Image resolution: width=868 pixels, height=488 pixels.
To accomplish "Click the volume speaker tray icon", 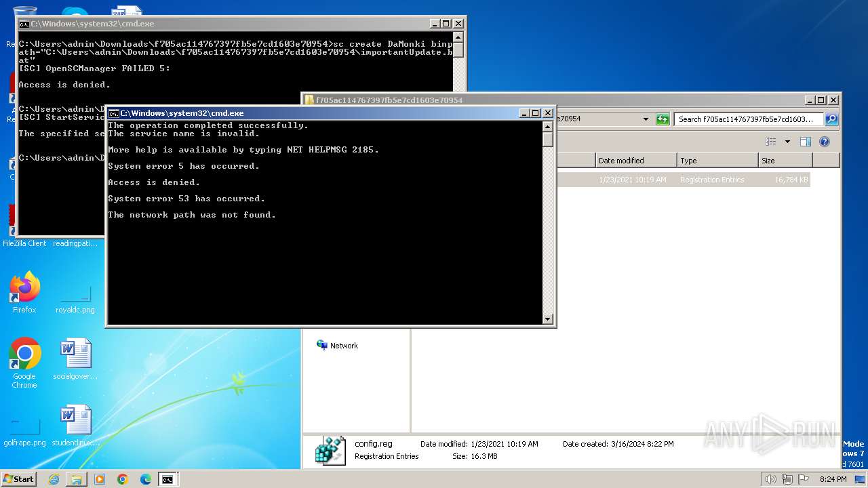I will pos(771,479).
